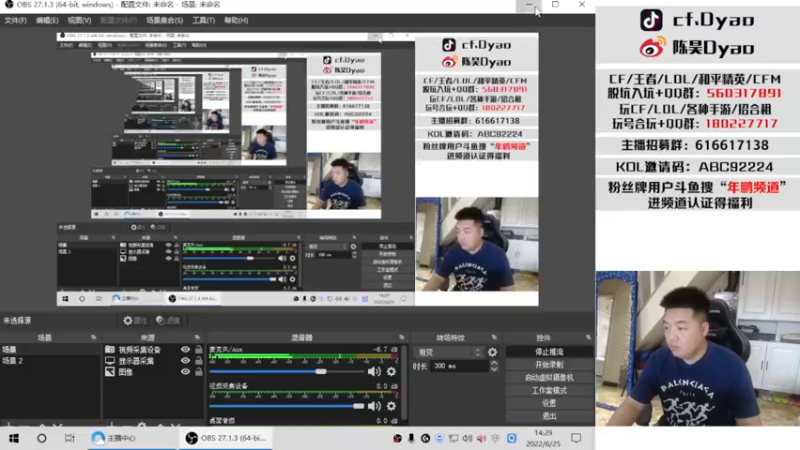Open the 渐变 transition dropdown
This screenshot has width=800, height=450.
coord(449,352)
